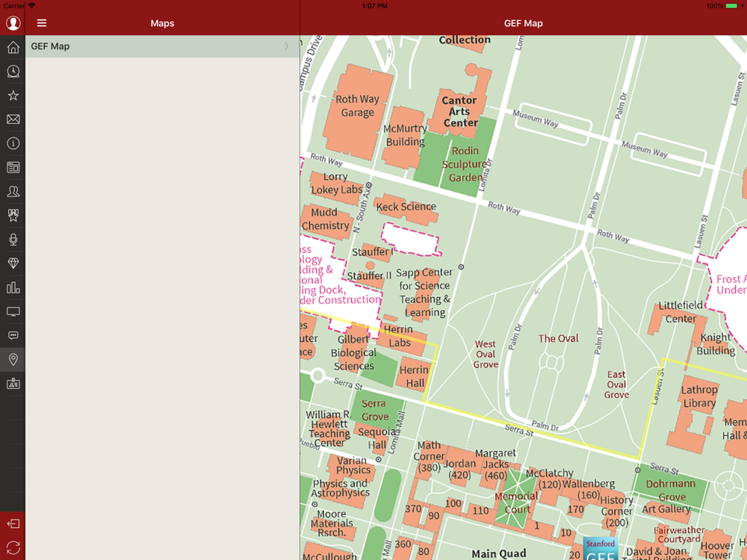Open the microphone speakers icon in sidebar
747x560 pixels.
pos(13,240)
